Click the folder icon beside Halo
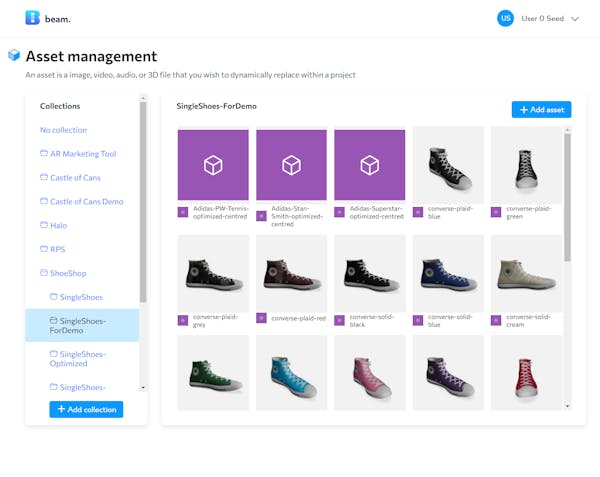This screenshot has height=477, width=600. (44, 225)
